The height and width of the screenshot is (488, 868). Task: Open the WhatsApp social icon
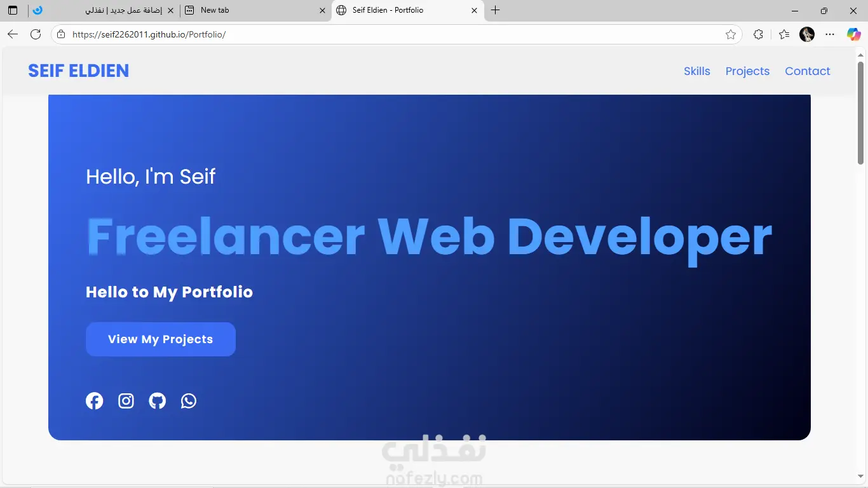click(189, 401)
